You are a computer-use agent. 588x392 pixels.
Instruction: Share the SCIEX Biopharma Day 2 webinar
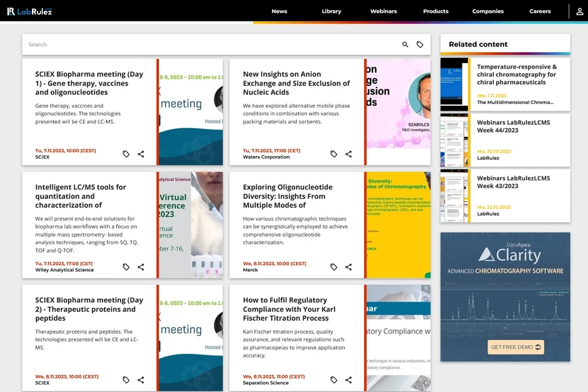coord(141,380)
